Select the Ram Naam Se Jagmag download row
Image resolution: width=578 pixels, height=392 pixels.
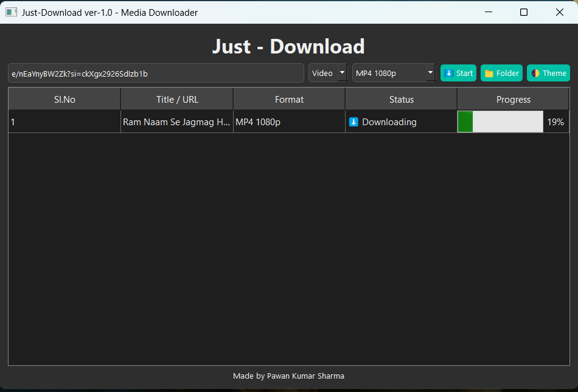pyautogui.click(x=176, y=122)
